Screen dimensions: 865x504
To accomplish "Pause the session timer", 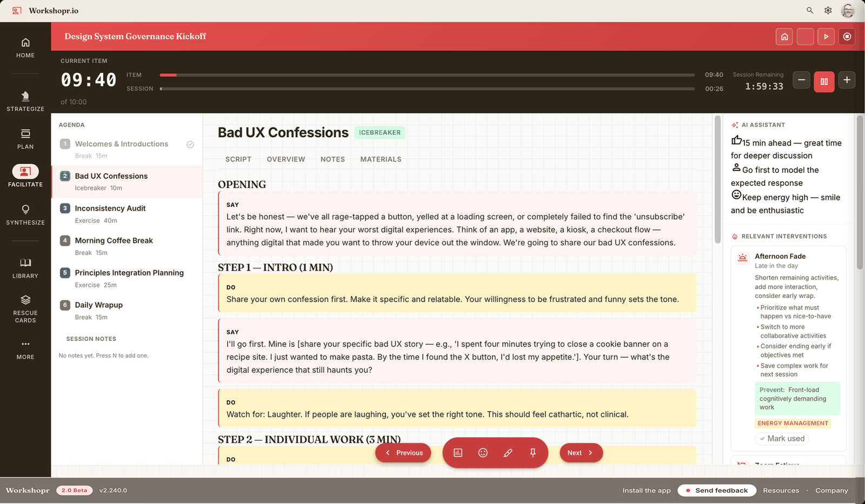I will tap(824, 82).
